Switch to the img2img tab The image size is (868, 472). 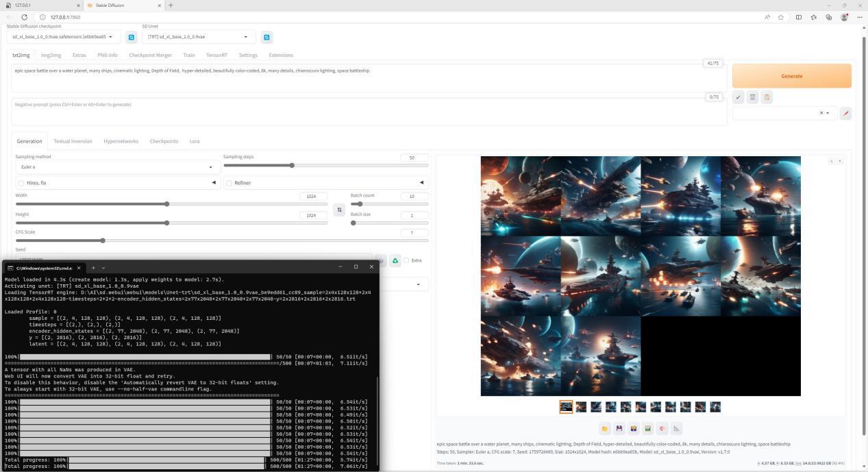tap(51, 55)
